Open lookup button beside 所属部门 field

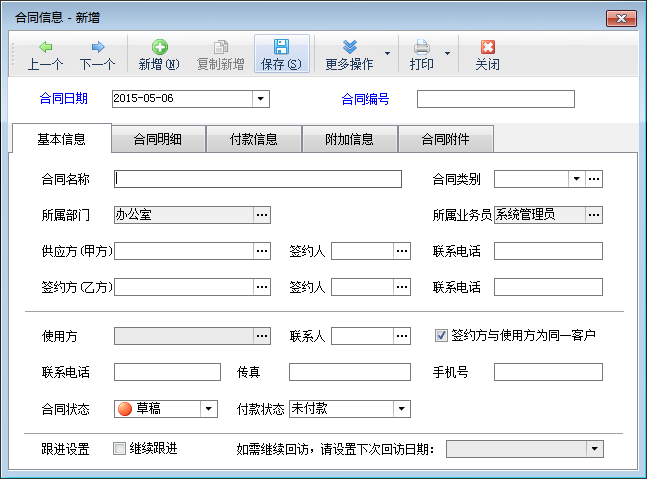262,215
